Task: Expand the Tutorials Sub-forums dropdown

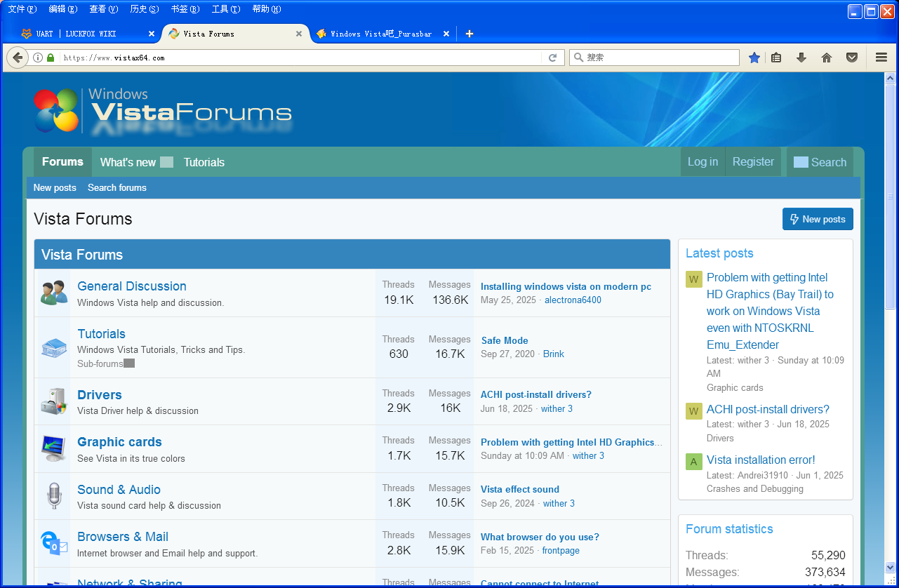Action: click(129, 363)
